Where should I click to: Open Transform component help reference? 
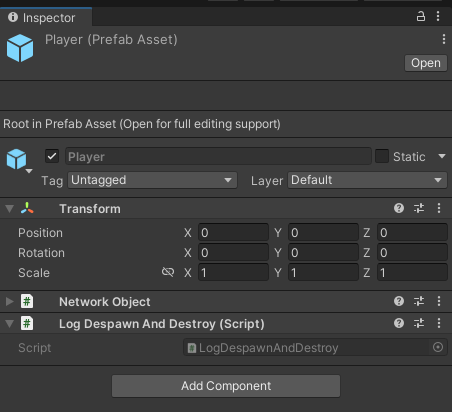click(x=399, y=208)
